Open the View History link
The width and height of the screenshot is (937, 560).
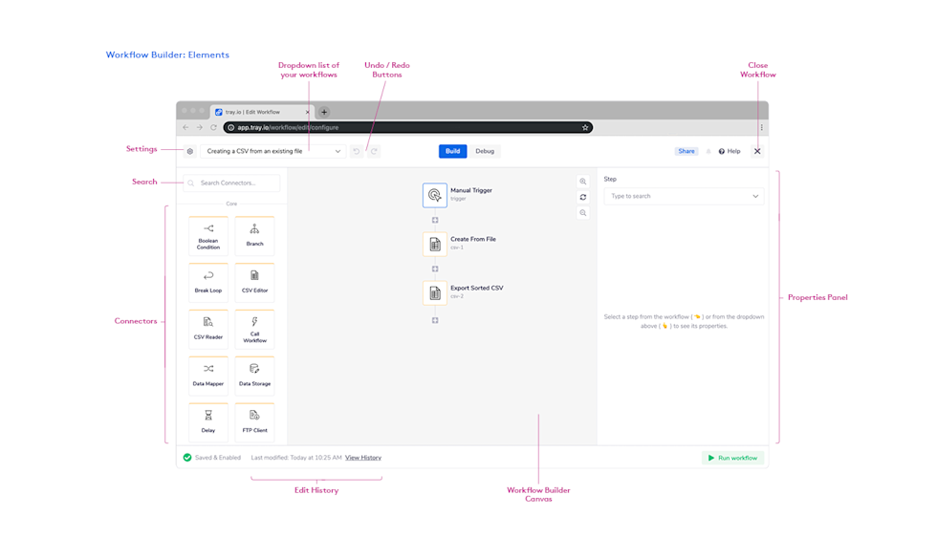363,457
